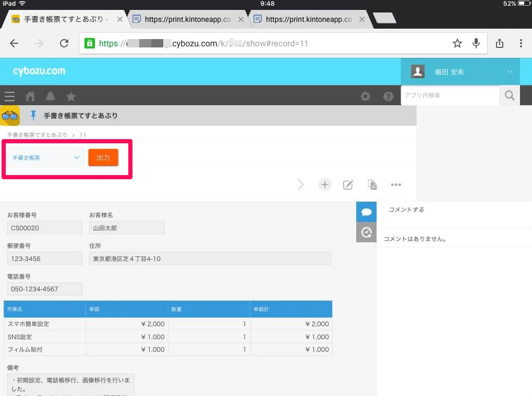Open the more options ellipsis menu
The image size is (532, 396).
click(x=396, y=184)
